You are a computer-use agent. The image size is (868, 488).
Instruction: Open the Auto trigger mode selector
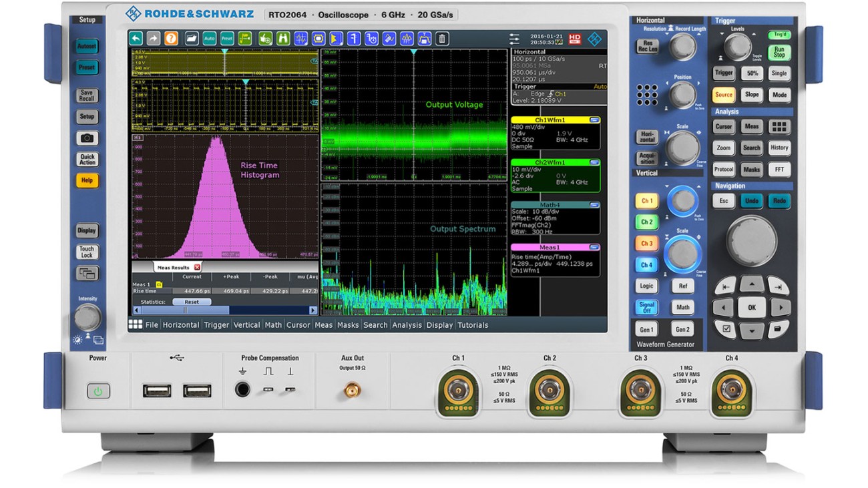coord(602,85)
